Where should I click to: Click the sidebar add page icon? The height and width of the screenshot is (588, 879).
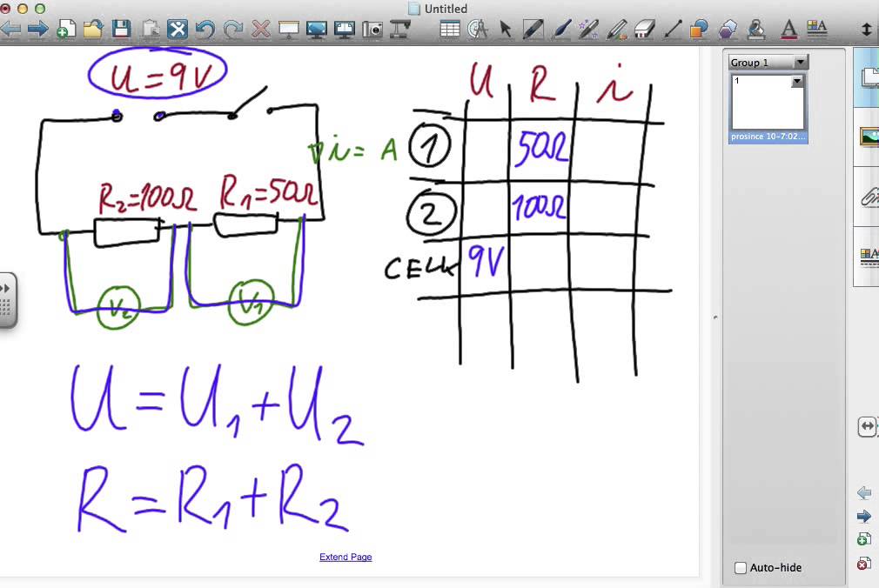(864, 540)
